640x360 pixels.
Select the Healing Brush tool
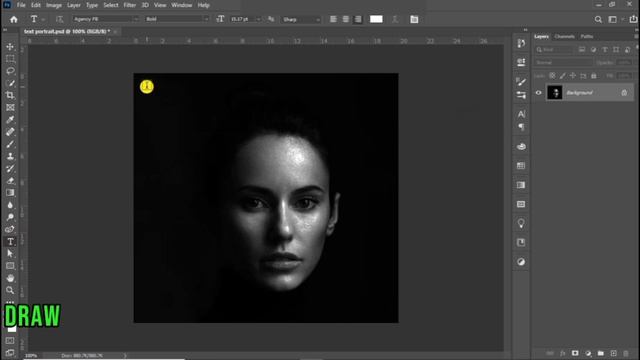[10, 132]
